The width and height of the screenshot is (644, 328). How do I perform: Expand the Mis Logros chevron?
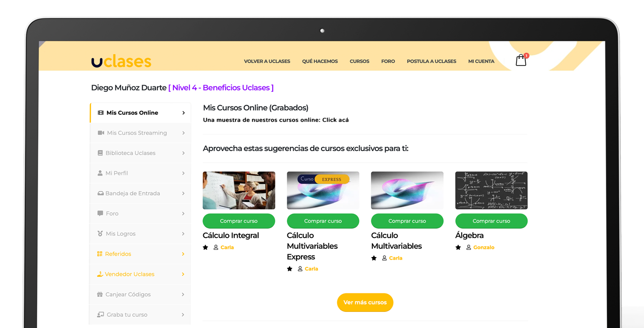[184, 234]
